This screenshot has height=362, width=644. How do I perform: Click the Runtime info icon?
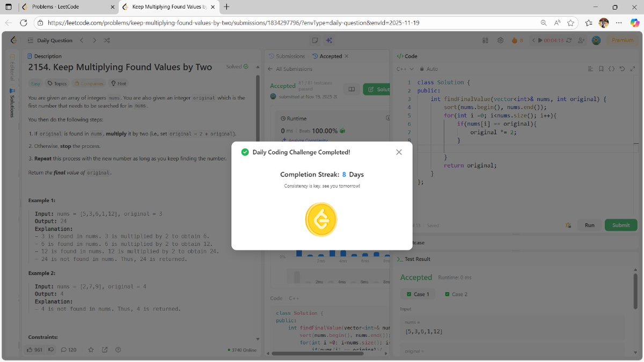(x=387, y=118)
